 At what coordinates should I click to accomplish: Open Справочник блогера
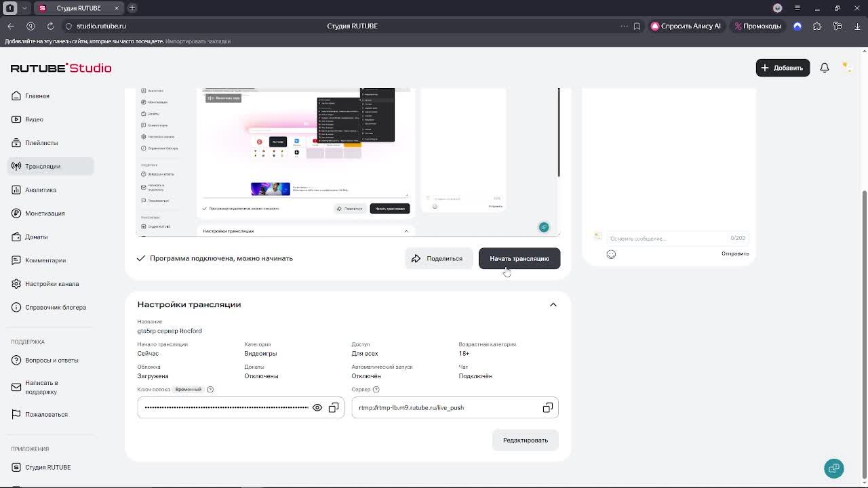click(x=51, y=307)
